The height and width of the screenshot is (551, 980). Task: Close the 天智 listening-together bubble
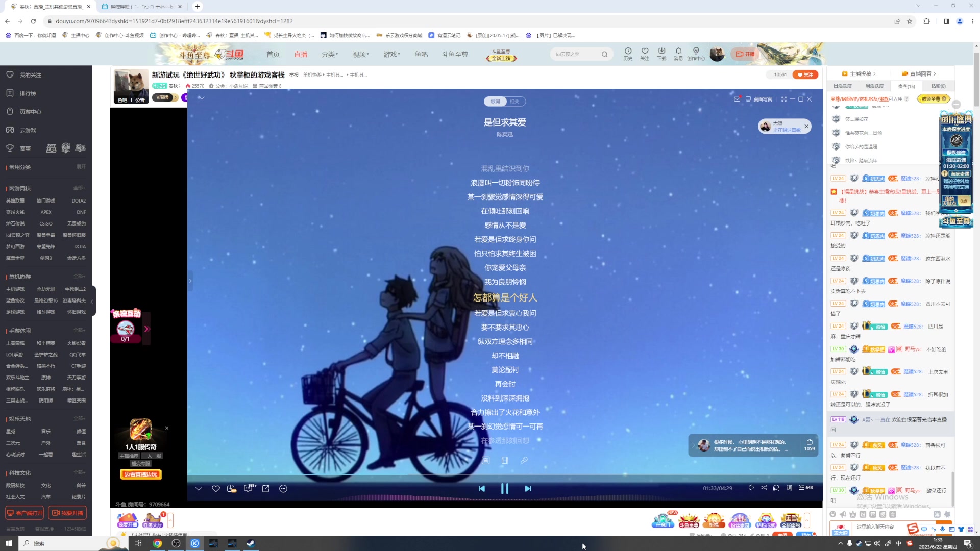coord(806,126)
